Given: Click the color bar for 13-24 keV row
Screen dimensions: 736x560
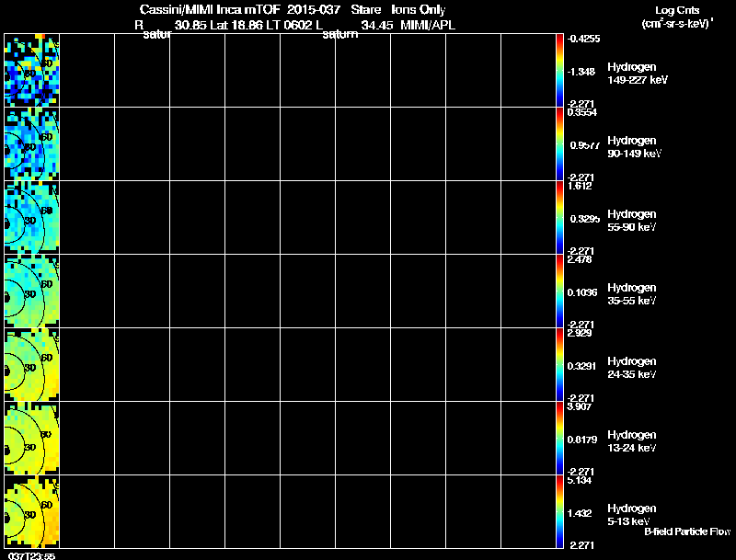Looking at the screenshot, I should coord(559,439).
